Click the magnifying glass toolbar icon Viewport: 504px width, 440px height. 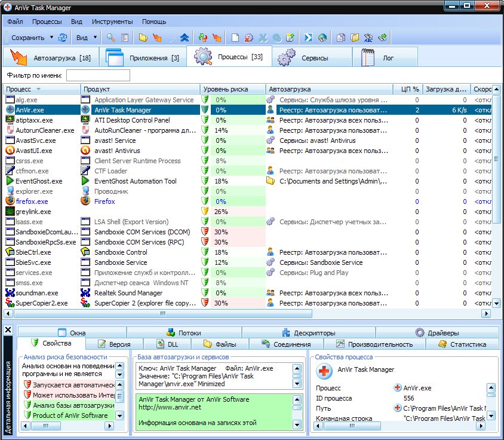click(111, 38)
